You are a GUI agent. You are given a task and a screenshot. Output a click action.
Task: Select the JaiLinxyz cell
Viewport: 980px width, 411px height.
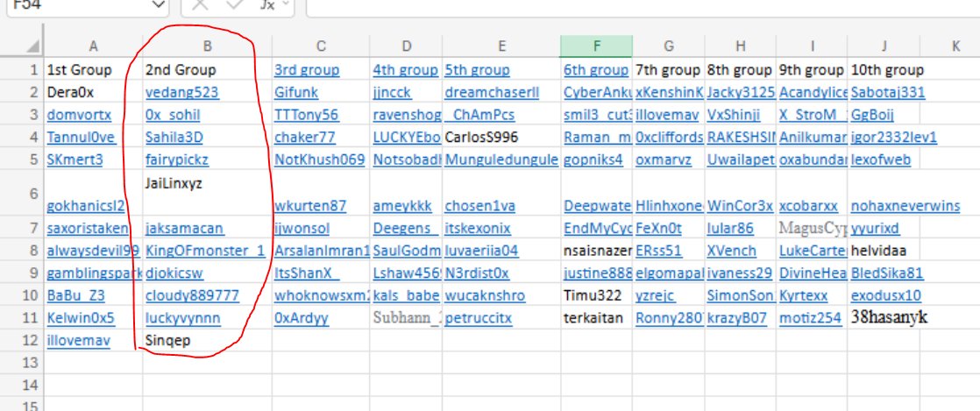pyautogui.click(x=208, y=193)
